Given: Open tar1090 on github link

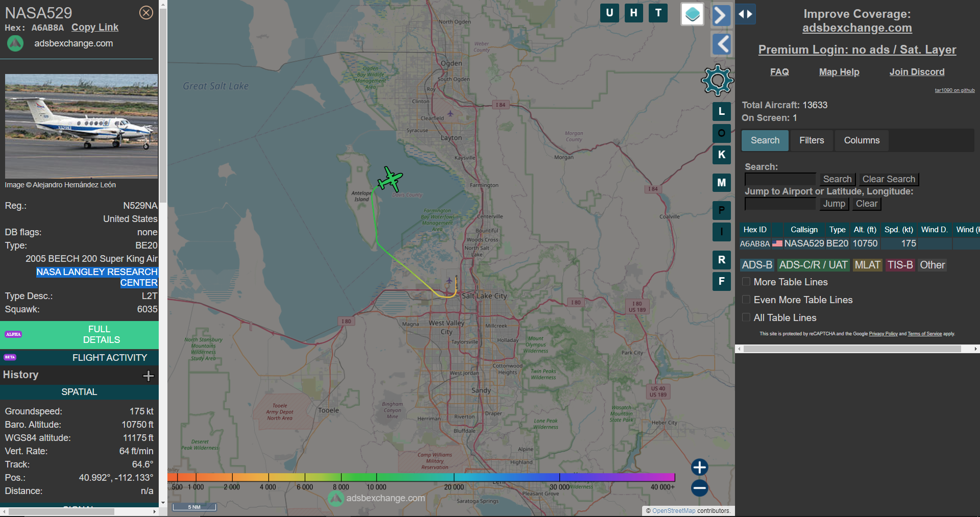Looking at the screenshot, I should point(954,90).
